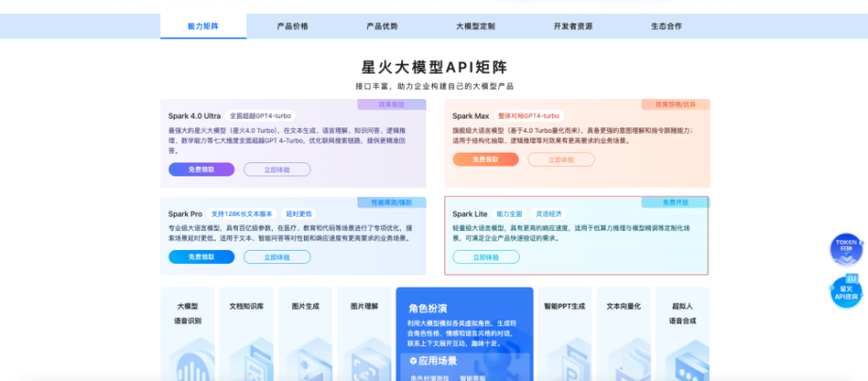Click 立即体验 under Spark 4.0 Ultra

tap(276, 170)
